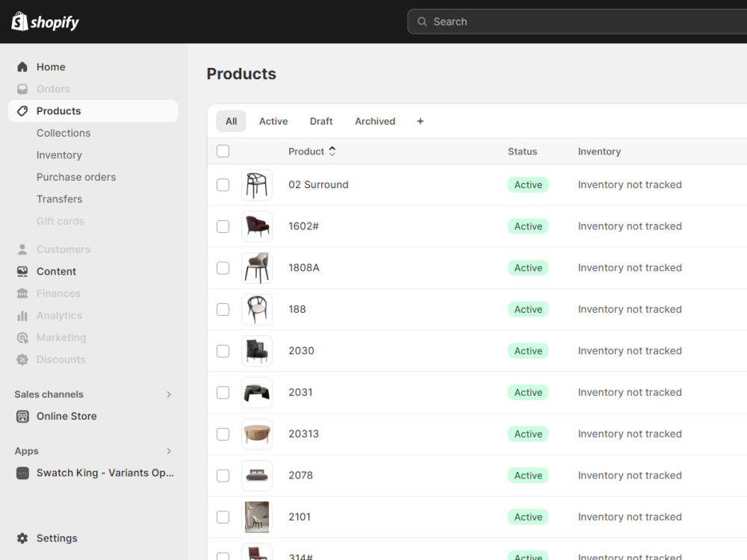Select the Marketing megaphone icon

22,337
